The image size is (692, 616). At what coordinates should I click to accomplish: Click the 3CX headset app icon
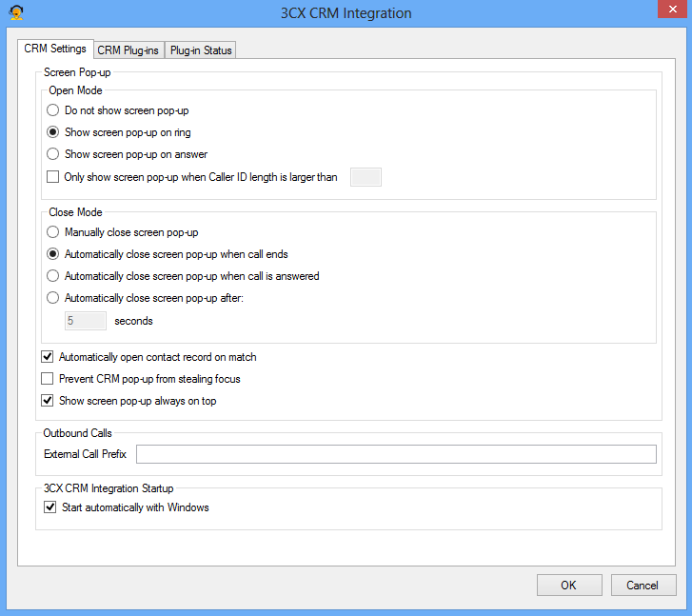click(16, 12)
